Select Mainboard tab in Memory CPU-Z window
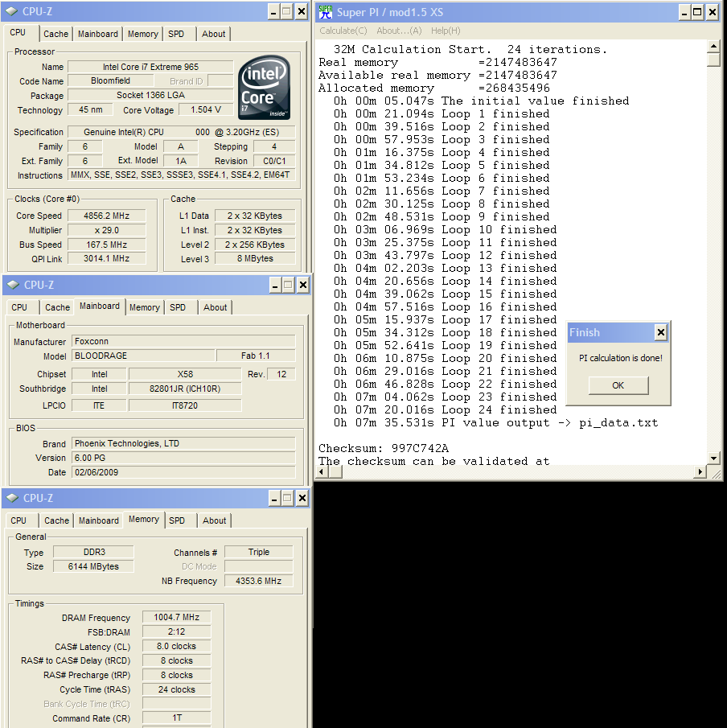 click(x=98, y=520)
